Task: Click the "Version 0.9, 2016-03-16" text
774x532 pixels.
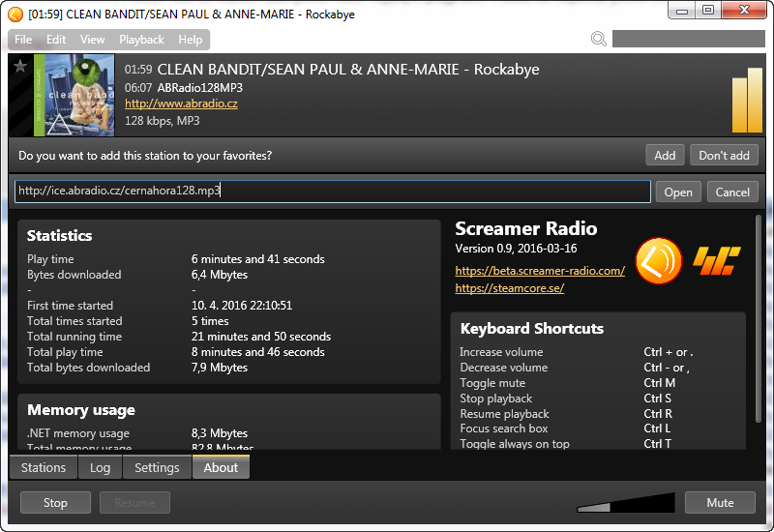Action: click(x=516, y=249)
